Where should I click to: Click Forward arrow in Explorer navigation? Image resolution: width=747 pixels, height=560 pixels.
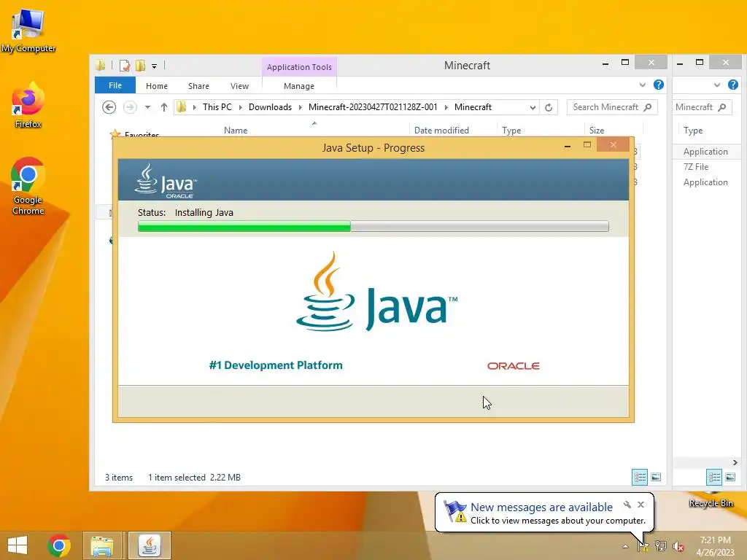pyautogui.click(x=130, y=107)
